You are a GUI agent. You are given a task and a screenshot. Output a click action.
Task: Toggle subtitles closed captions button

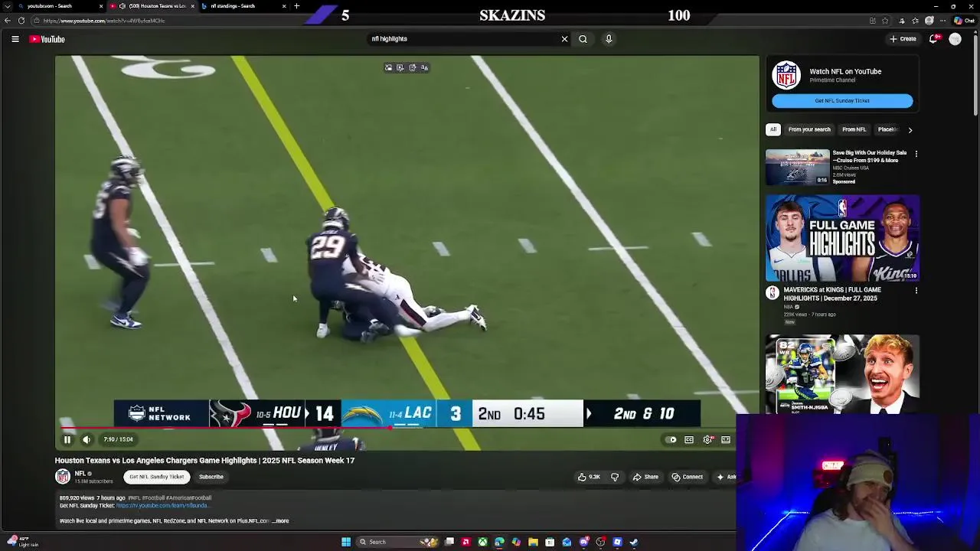(689, 439)
